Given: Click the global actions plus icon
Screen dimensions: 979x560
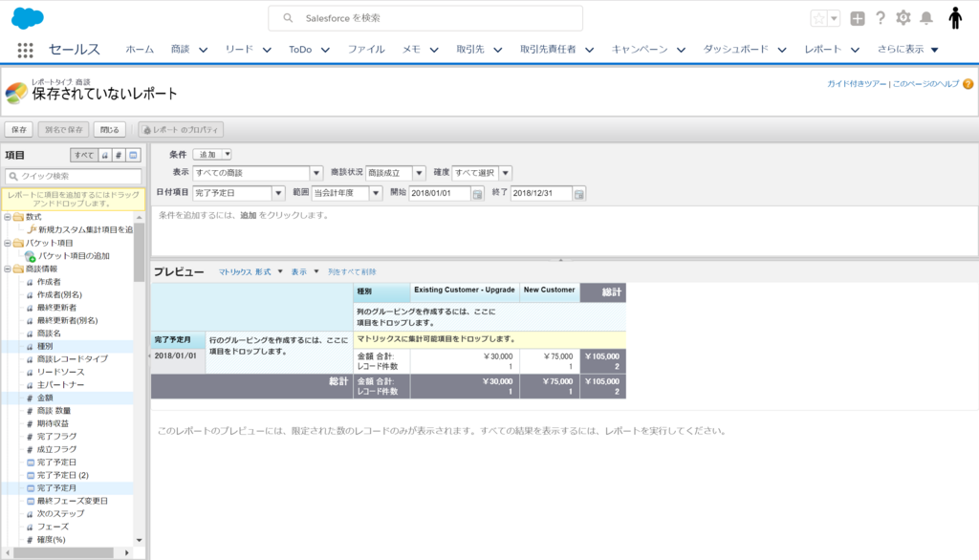Looking at the screenshot, I should [x=858, y=19].
